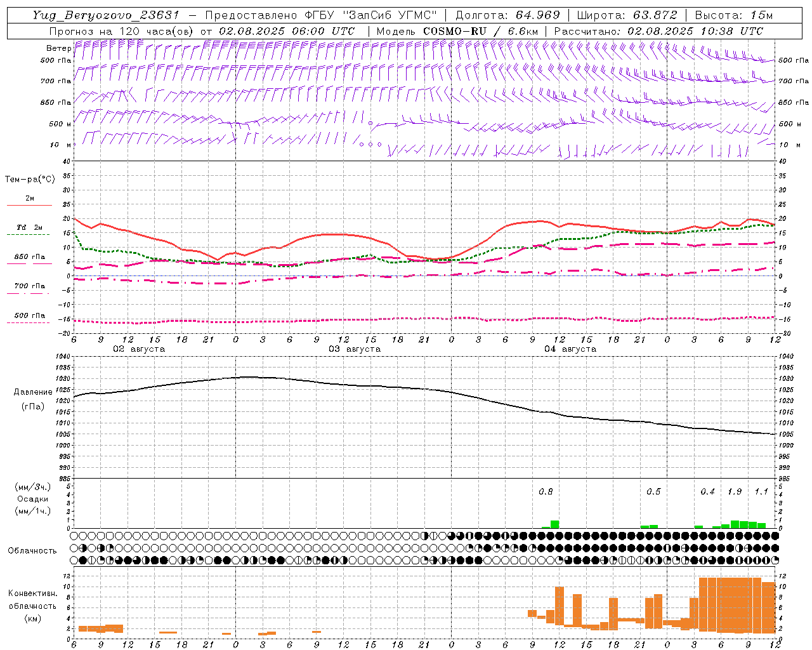Select the Td 2м legend label

pyautogui.click(x=30, y=227)
